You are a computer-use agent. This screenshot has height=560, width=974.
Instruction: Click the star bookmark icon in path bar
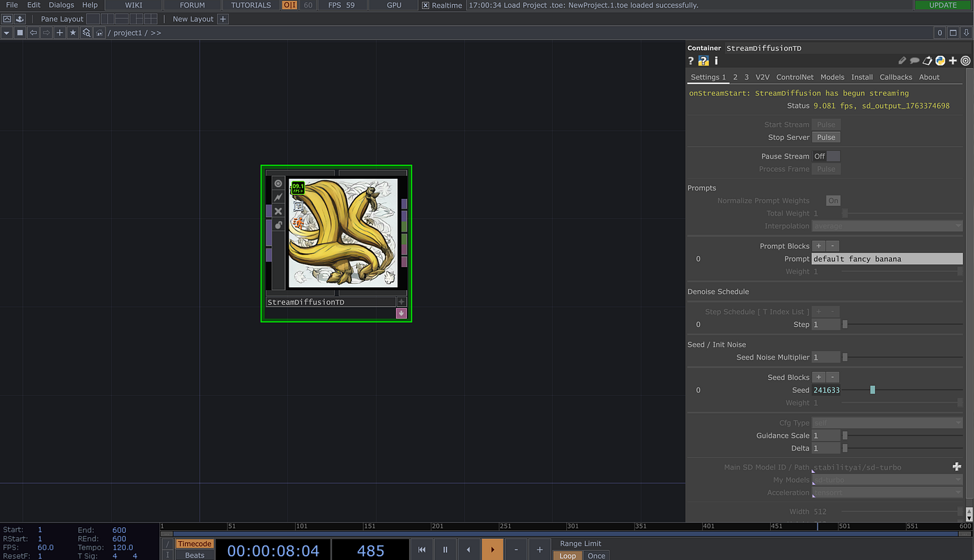[73, 33]
